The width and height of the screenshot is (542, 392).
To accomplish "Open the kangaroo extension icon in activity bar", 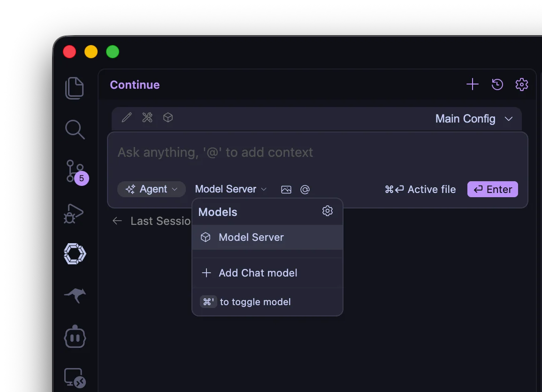I will coord(75,295).
